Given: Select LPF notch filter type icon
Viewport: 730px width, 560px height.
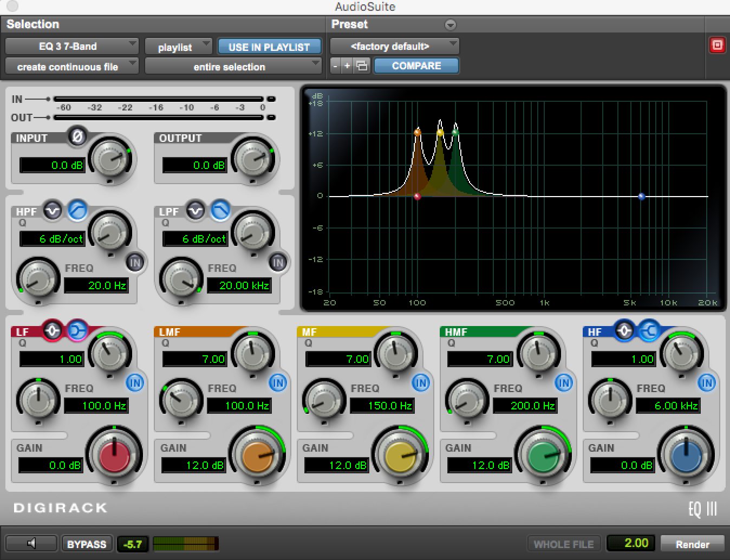Looking at the screenshot, I should tap(195, 211).
